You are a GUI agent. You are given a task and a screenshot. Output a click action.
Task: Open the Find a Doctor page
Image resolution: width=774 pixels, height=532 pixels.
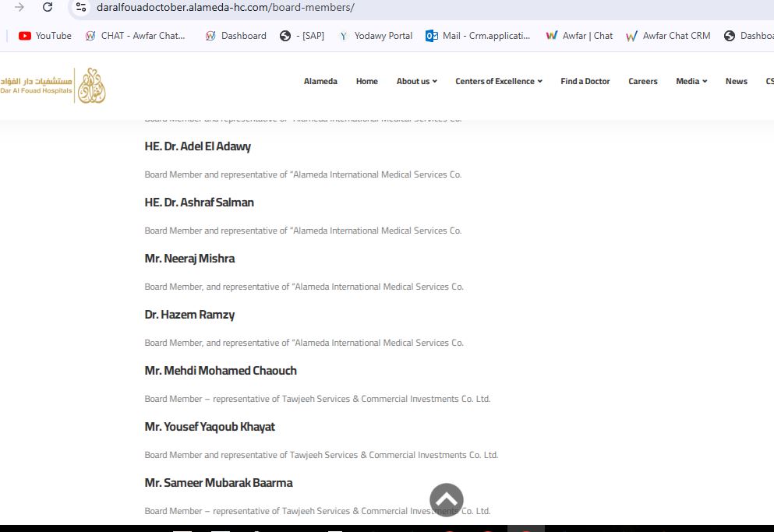(x=585, y=82)
